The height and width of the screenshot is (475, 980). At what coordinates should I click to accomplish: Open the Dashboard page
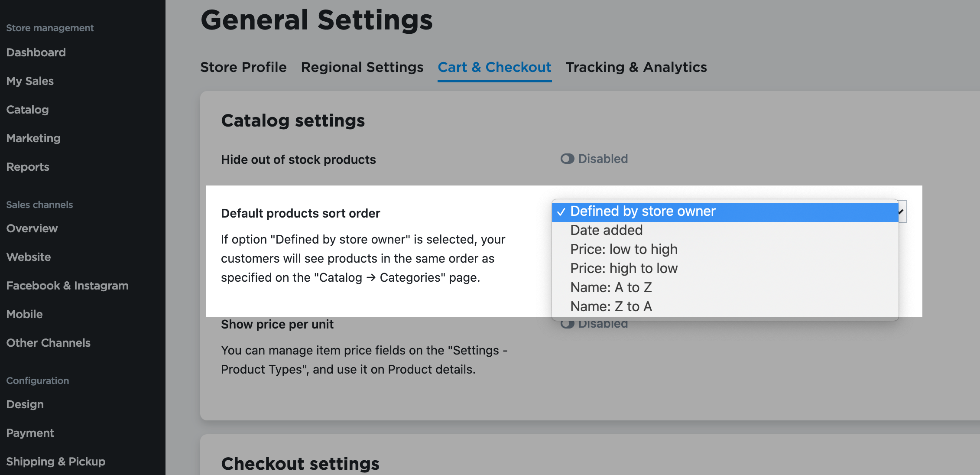click(36, 52)
